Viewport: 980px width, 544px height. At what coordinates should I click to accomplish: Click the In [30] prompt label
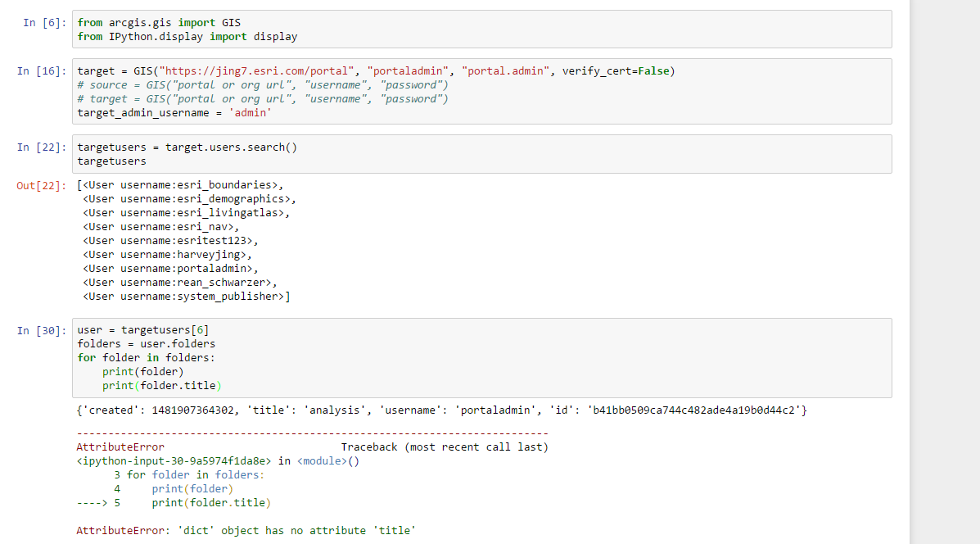pos(41,331)
